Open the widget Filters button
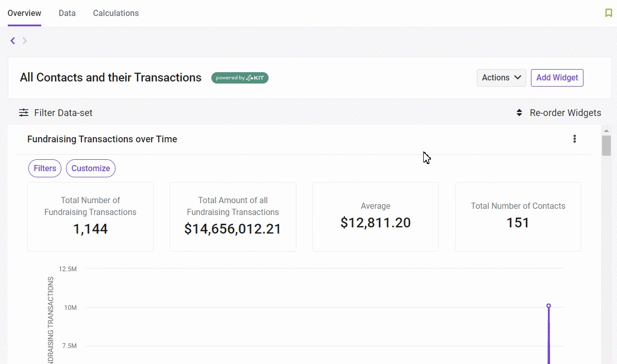This screenshot has height=364, width=617. (x=45, y=169)
